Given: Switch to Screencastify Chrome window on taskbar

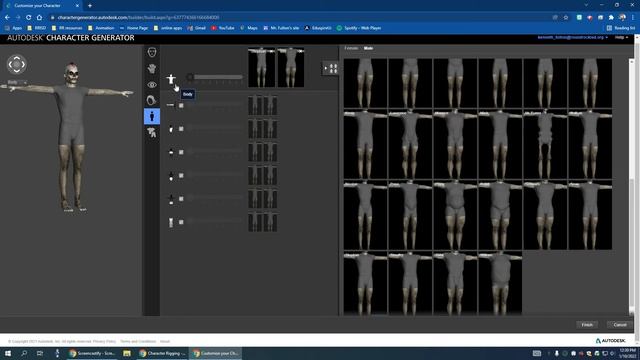Looking at the screenshot, I should (x=93, y=353).
